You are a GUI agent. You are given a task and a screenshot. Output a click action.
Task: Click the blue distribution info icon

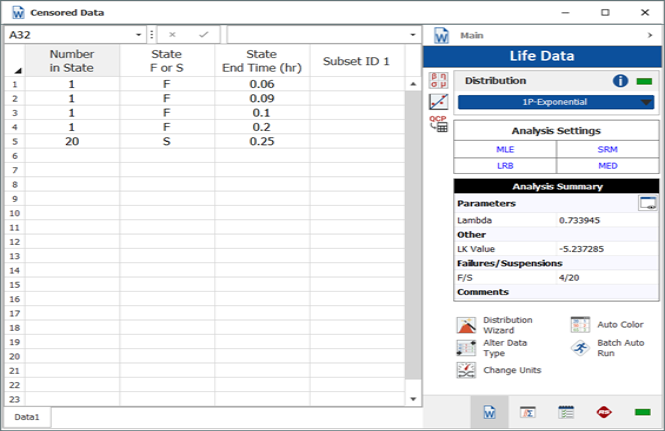(620, 81)
